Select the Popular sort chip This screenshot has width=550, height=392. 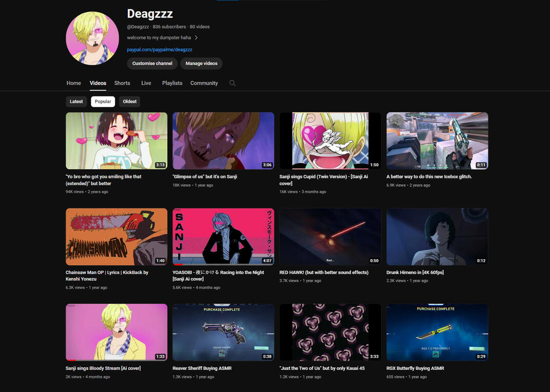(x=103, y=102)
